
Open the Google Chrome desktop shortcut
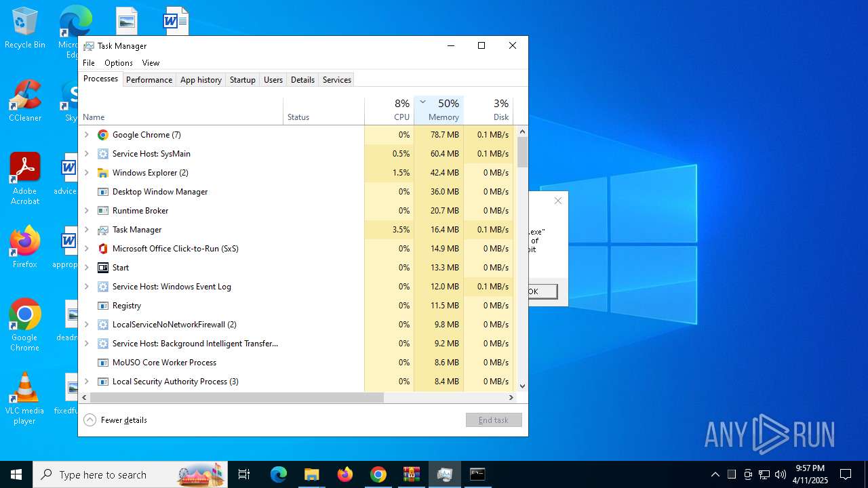[25, 325]
